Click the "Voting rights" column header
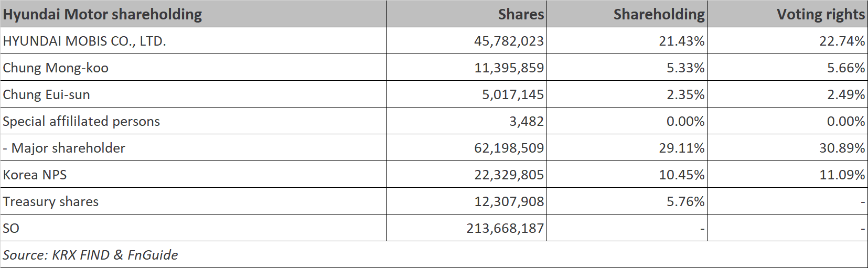Screen dimensions: 868x268 pos(820,14)
